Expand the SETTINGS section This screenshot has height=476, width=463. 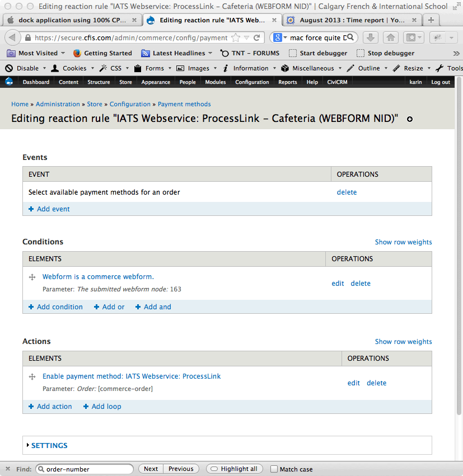(x=49, y=445)
